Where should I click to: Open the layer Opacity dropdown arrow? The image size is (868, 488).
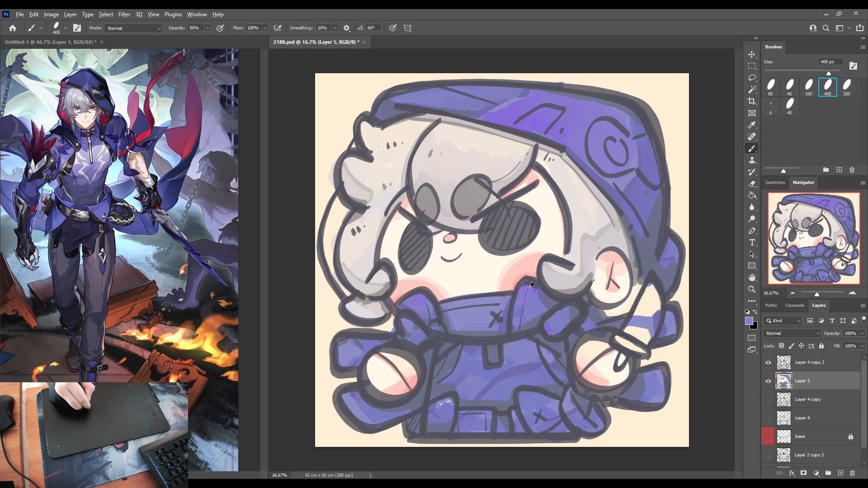862,333
